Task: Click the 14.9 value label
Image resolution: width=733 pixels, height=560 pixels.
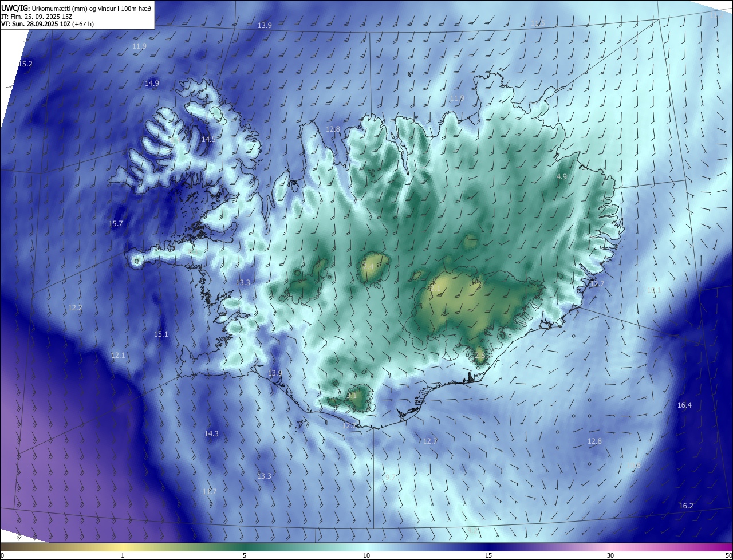Action: 152,83
